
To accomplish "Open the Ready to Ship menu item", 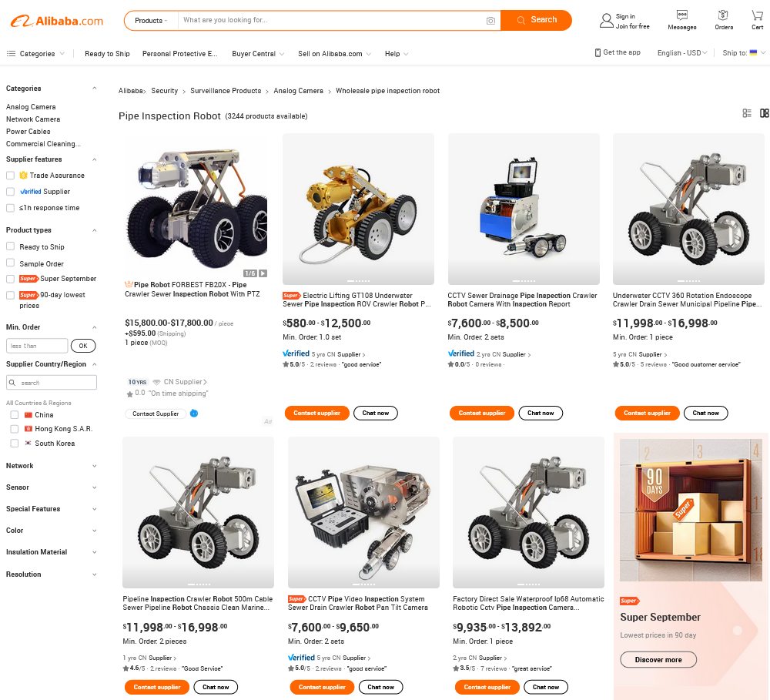I will click(x=107, y=54).
